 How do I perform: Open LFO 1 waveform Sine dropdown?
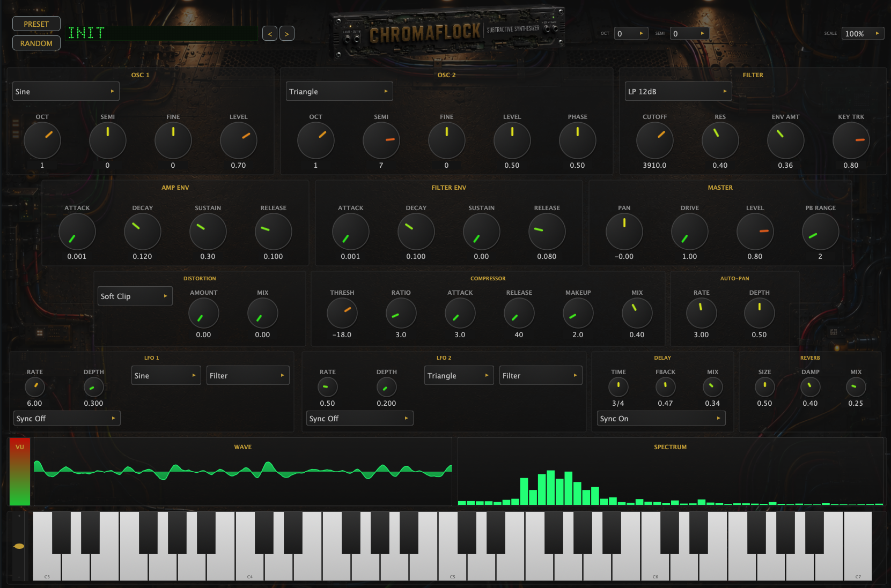coord(166,375)
